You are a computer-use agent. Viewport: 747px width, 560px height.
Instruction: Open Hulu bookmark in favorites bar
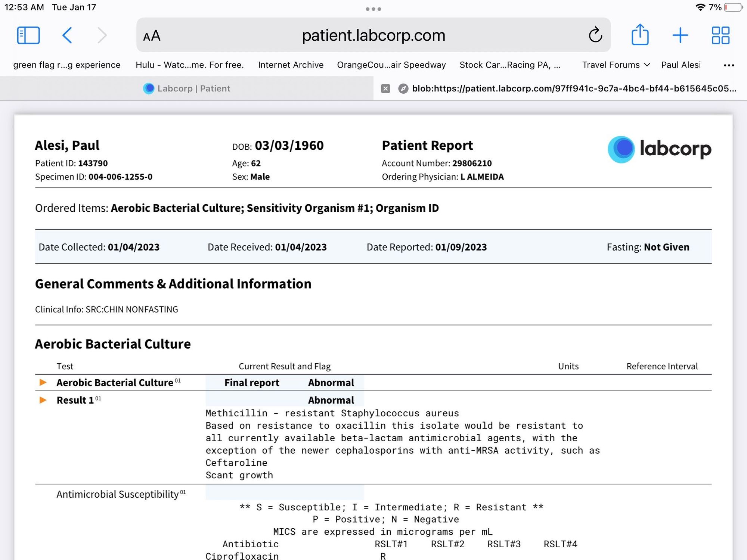point(189,65)
